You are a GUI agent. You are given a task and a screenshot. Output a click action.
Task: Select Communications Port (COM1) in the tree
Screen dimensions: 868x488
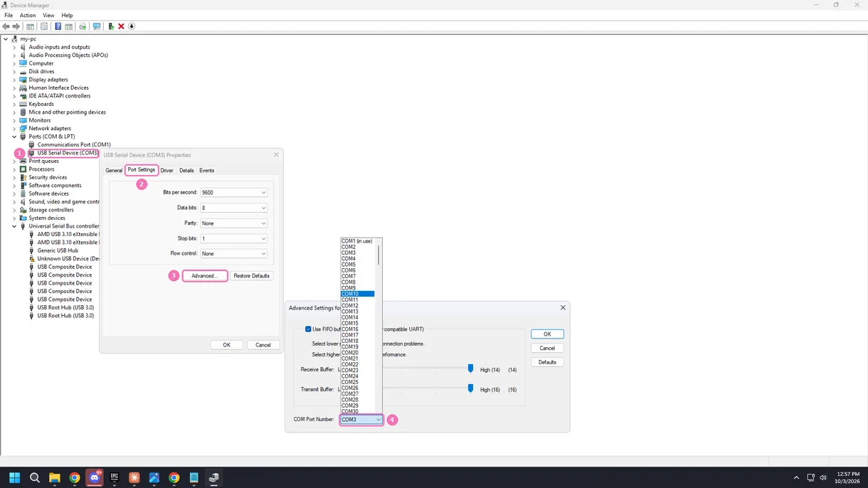[x=74, y=144]
